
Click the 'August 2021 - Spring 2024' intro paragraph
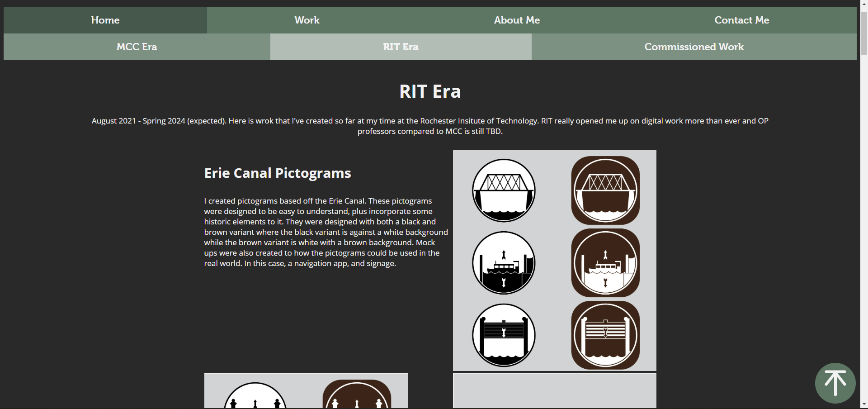(430, 126)
